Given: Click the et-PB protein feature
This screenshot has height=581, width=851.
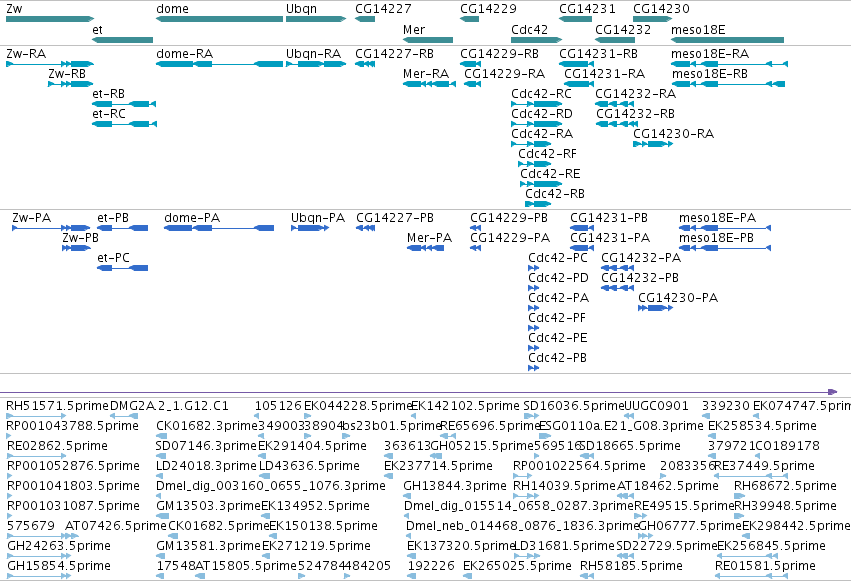Looking at the screenshot, I should [x=122, y=228].
